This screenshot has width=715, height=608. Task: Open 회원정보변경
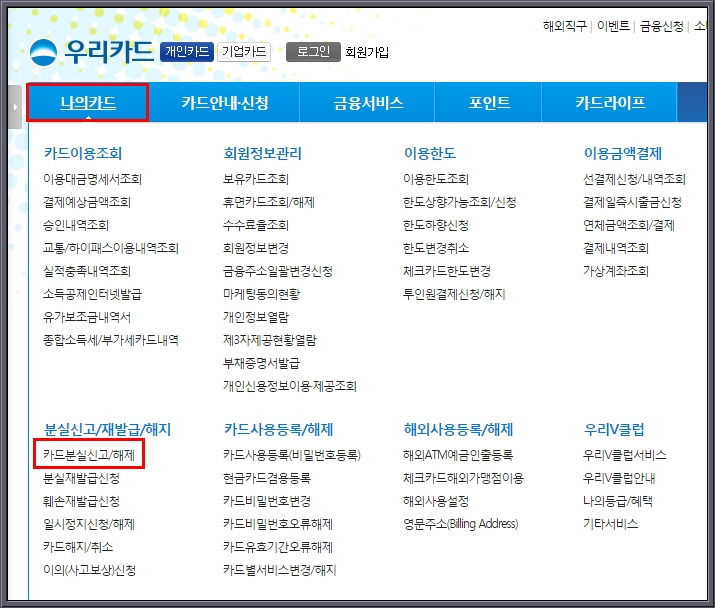pos(256,248)
